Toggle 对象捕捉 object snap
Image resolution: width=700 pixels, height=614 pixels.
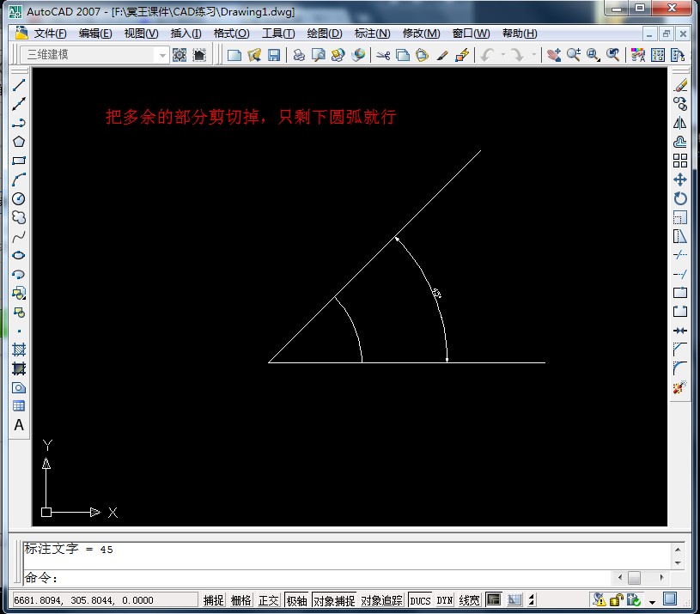pyautogui.click(x=334, y=600)
